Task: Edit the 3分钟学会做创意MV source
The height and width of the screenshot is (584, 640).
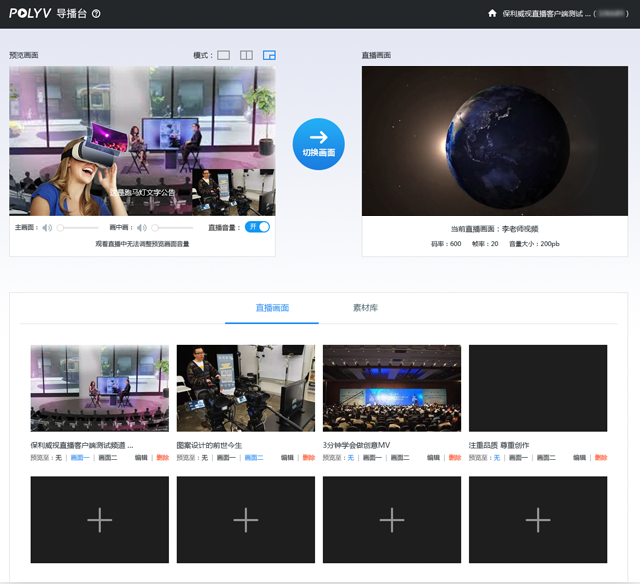Action: (x=433, y=457)
